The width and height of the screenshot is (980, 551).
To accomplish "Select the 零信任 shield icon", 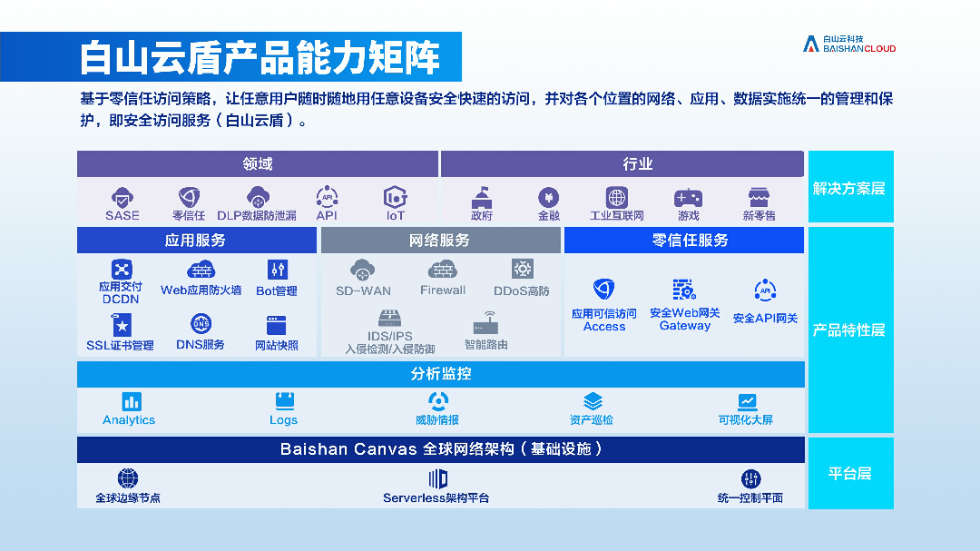I will click(189, 197).
